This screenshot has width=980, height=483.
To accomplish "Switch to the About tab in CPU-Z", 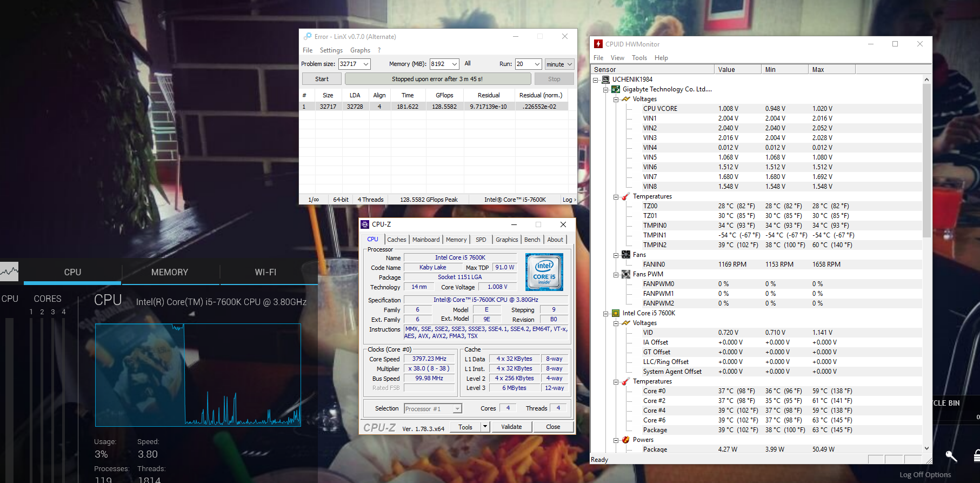I will (x=555, y=240).
